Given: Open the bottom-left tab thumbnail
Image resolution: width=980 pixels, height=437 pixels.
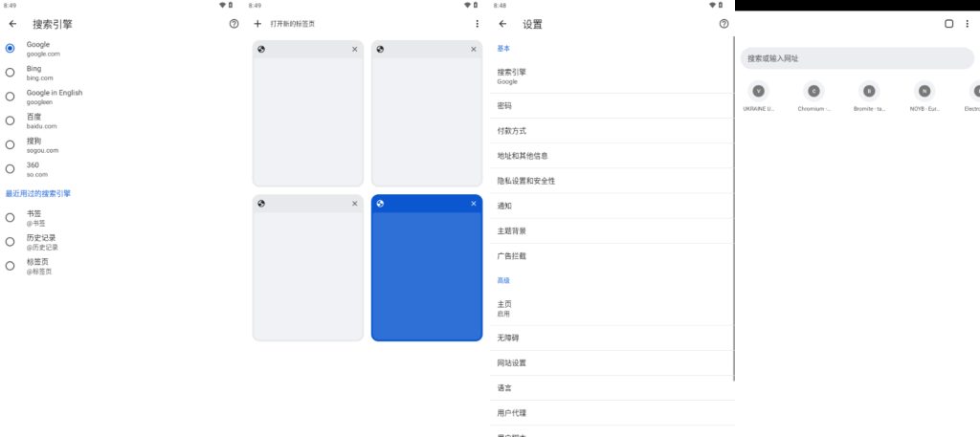Looking at the screenshot, I should click(308, 276).
